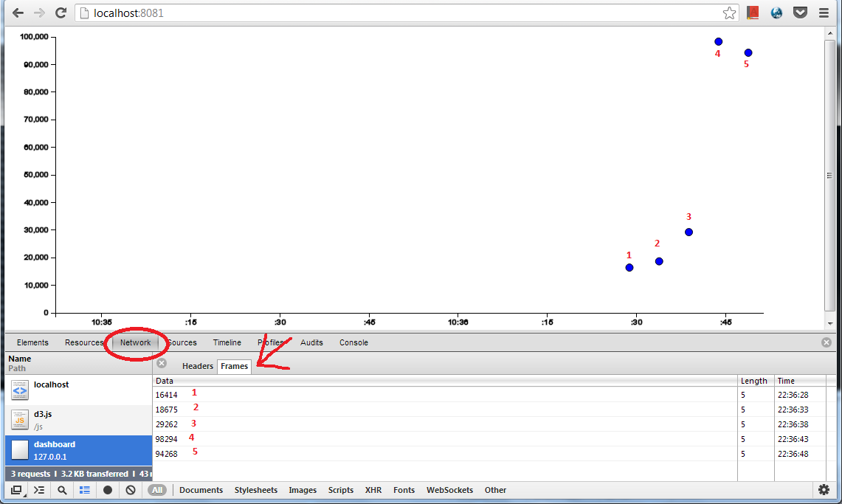Click the search magnifier icon
Viewport: 842px width, 504px height.
[x=62, y=490]
